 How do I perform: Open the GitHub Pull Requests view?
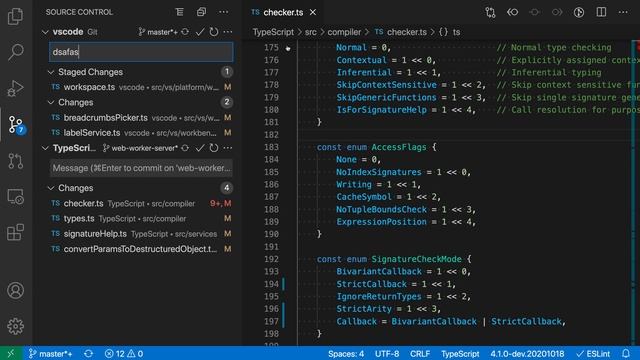[x=15, y=161]
